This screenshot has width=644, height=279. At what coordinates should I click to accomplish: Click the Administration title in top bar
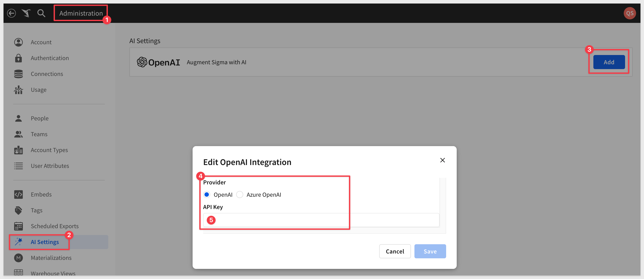click(81, 13)
